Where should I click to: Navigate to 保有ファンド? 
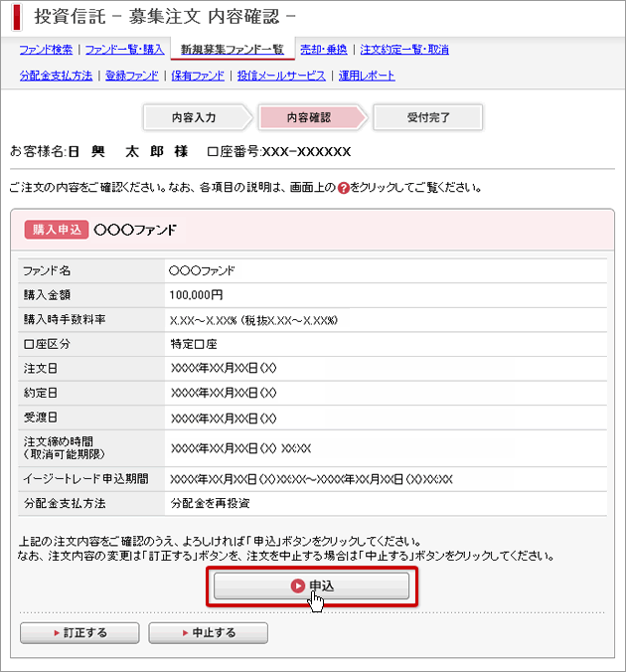pos(197,76)
